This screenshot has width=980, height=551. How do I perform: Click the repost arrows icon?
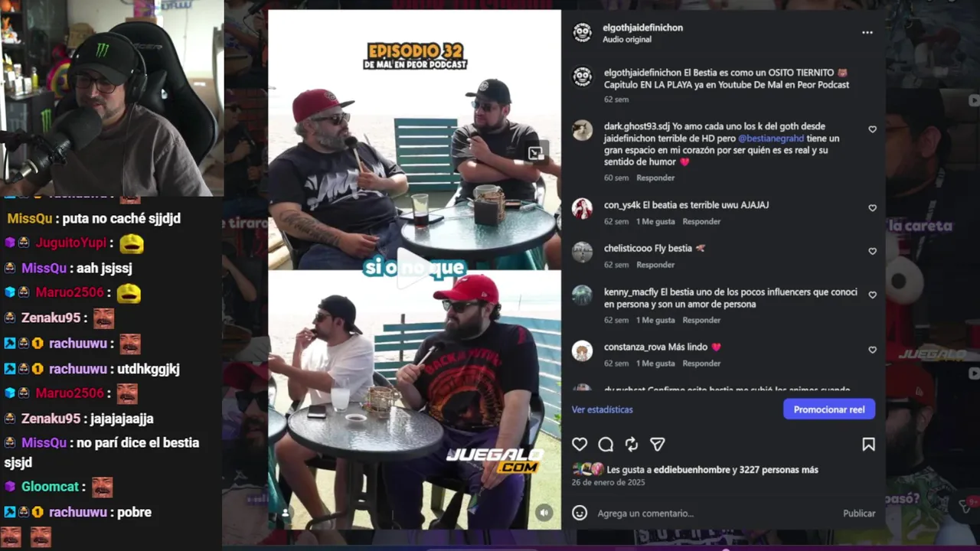point(632,445)
